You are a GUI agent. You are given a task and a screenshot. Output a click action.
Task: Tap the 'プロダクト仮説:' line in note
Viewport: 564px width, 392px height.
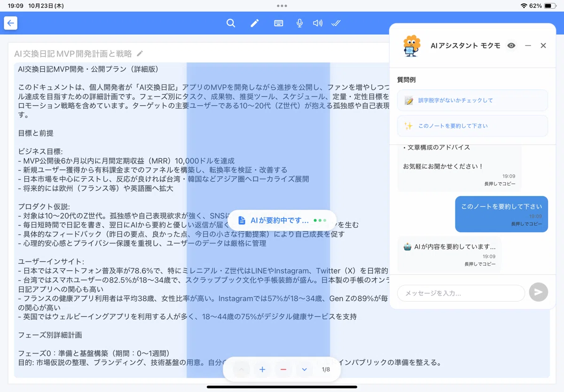click(x=44, y=207)
